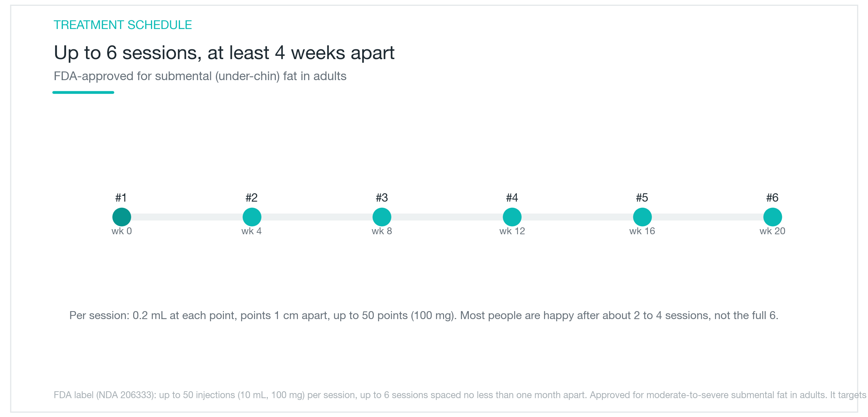Click the 'wk 4' label
Image resolution: width=868 pixels, height=417 pixels.
[251, 231]
